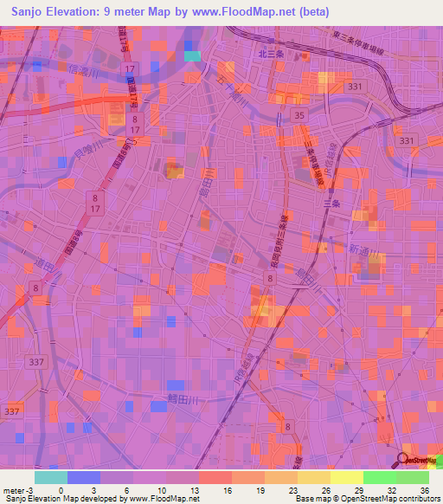Image resolution: width=443 pixels, height=504 pixels.
Task: Click the 'meter -3' legend label
Action: click(18, 491)
